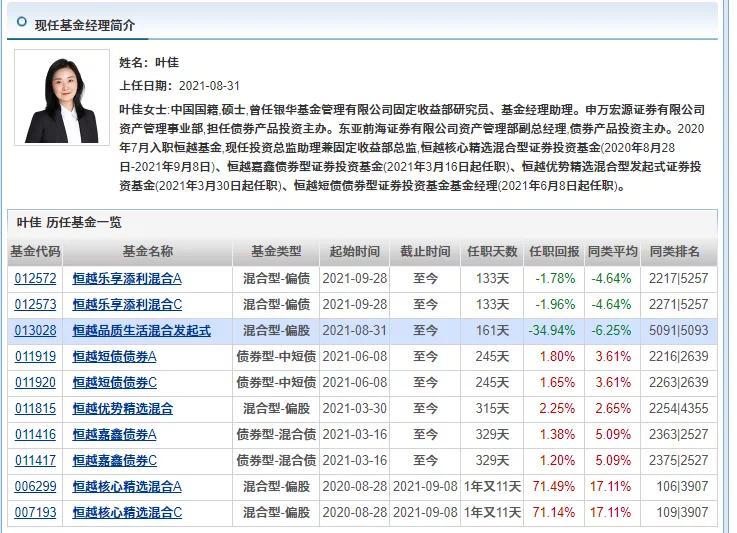Viewport: 737px width, 533px height.
Task: Click the 任职回报 column header
Action: click(554, 251)
